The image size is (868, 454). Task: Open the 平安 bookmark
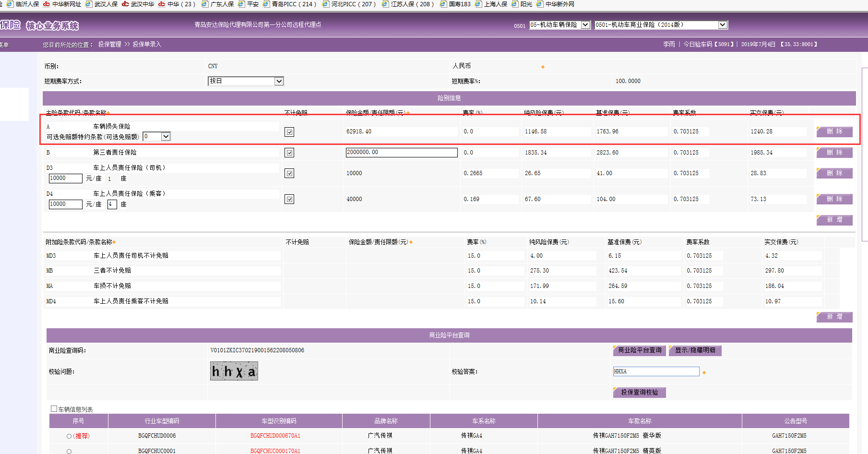tap(252, 4)
